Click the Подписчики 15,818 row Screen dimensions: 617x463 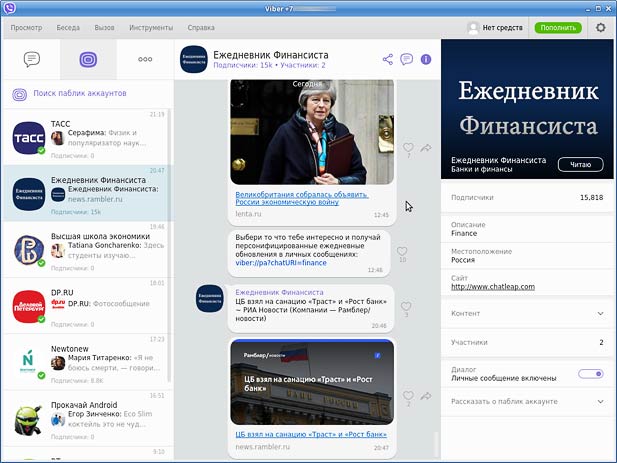[527, 197]
